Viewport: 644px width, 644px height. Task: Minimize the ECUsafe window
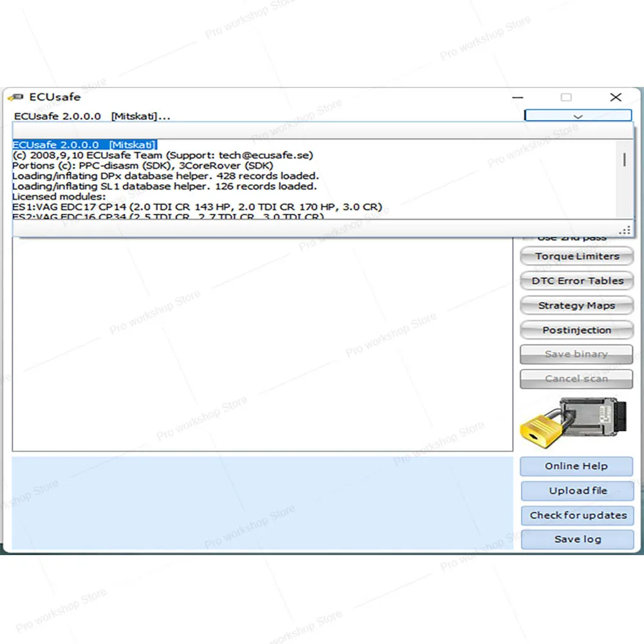click(x=518, y=97)
